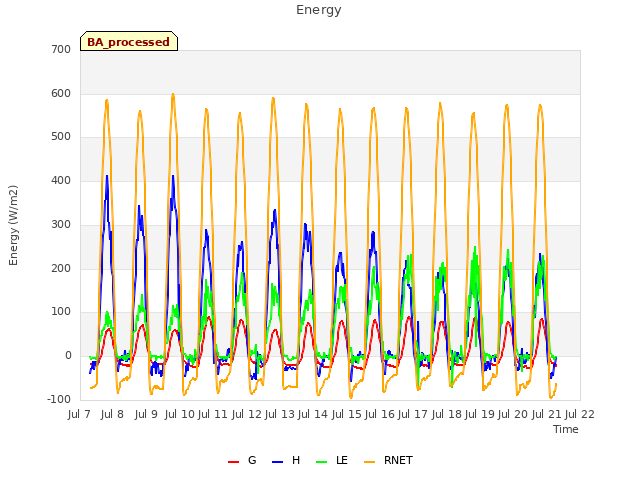This screenshot has width=640, height=480.
Task: Click the green LE legend swatch
Action: pos(322,462)
